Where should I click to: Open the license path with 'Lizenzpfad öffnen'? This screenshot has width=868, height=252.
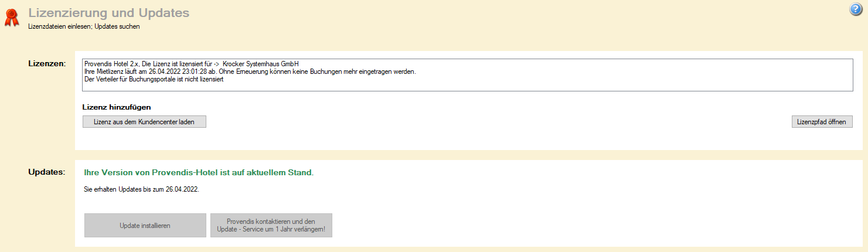pos(822,122)
